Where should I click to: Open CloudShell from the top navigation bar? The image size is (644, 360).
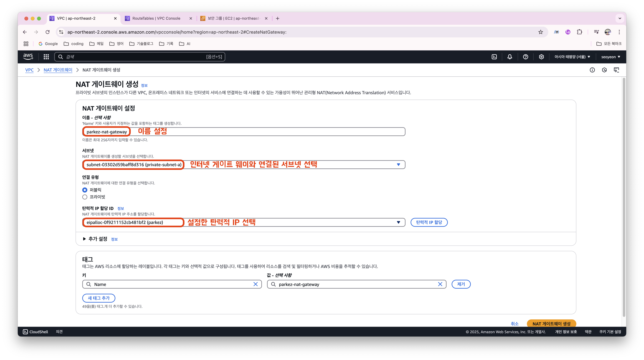(494, 57)
